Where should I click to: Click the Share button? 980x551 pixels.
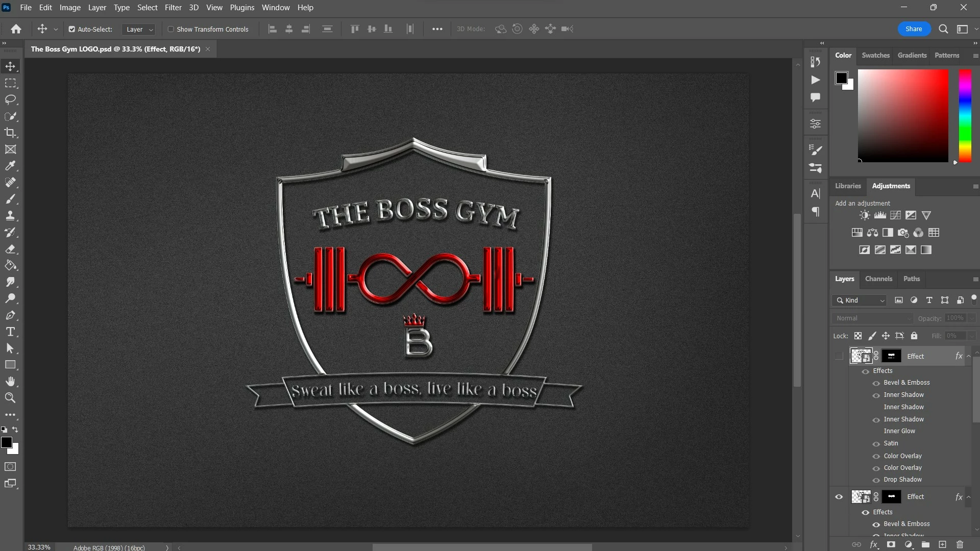pos(913,29)
